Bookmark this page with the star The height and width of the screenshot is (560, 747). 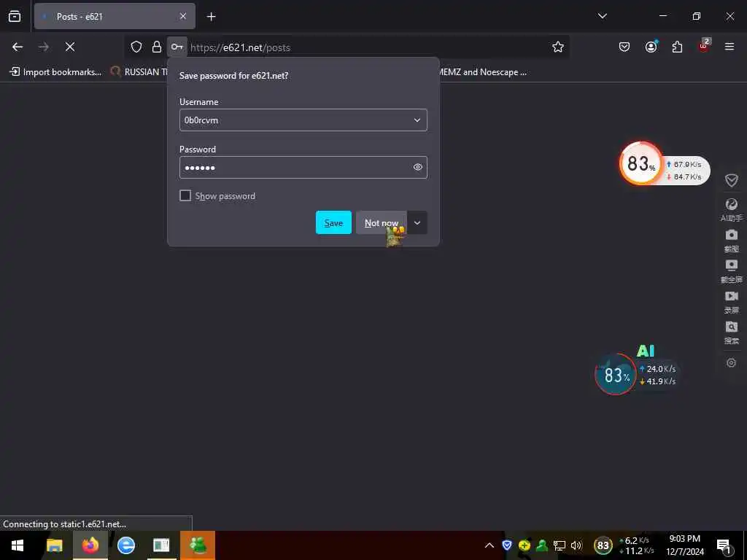point(558,47)
